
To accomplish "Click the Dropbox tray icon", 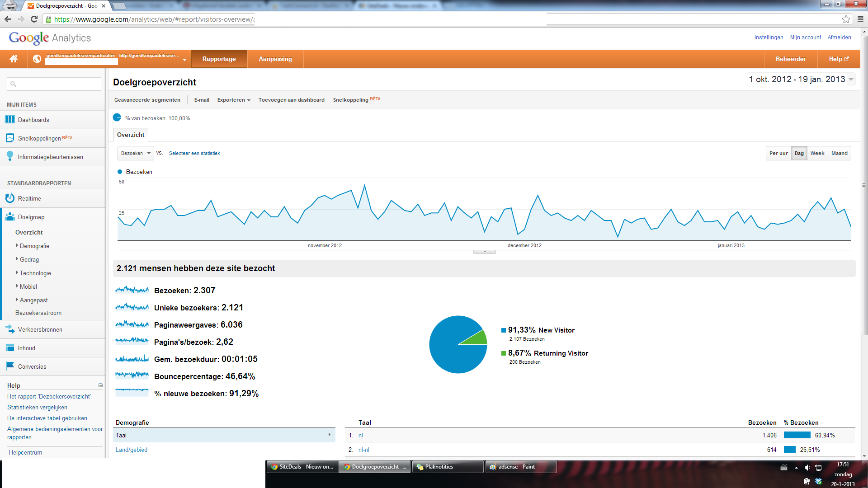I will click(x=818, y=481).
